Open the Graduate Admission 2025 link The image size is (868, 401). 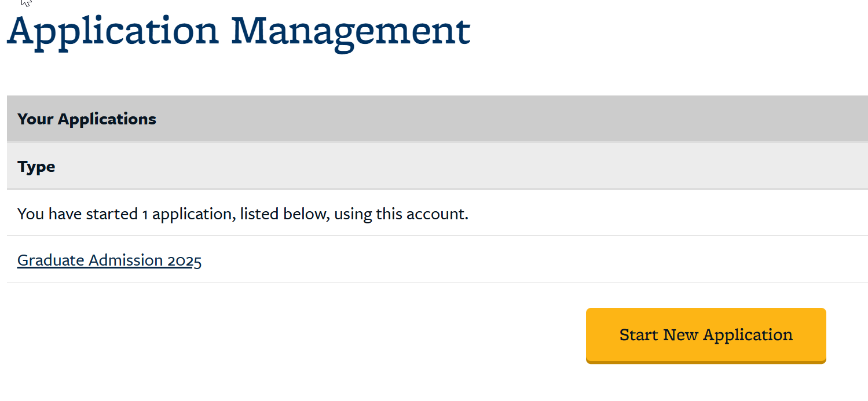click(x=109, y=260)
